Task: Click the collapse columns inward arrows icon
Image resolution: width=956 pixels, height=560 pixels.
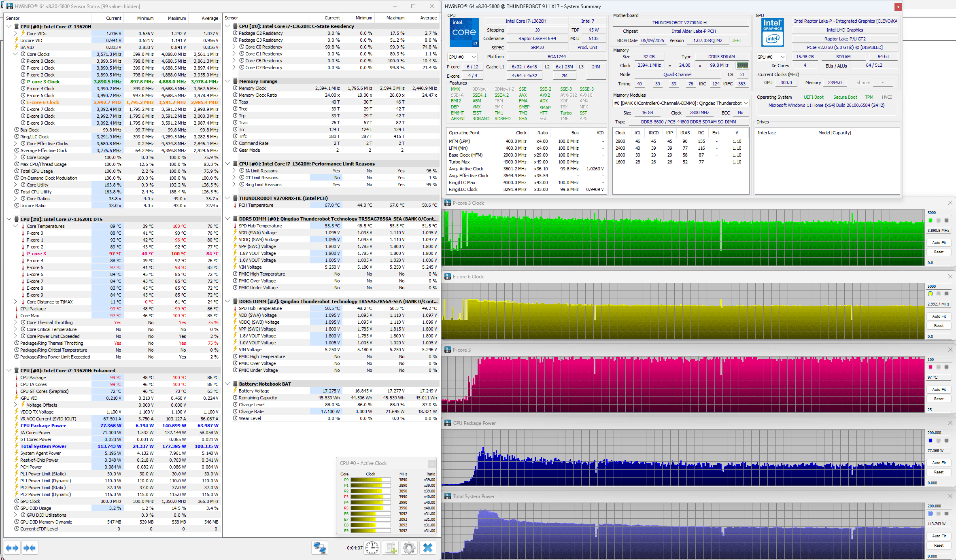Action: [x=30, y=548]
